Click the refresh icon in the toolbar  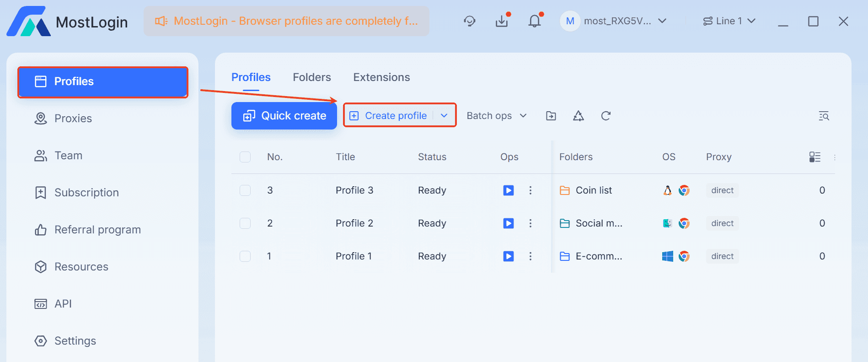[605, 116]
